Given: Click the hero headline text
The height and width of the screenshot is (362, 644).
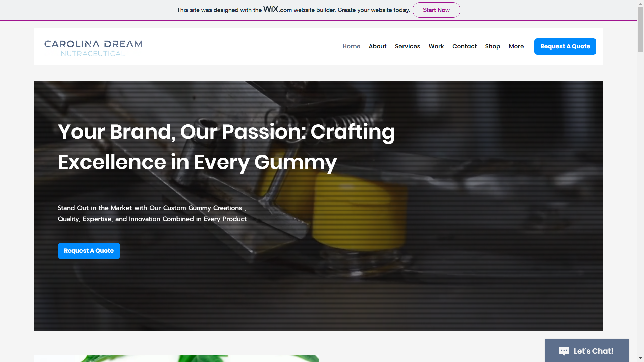Looking at the screenshot, I should tap(226, 147).
